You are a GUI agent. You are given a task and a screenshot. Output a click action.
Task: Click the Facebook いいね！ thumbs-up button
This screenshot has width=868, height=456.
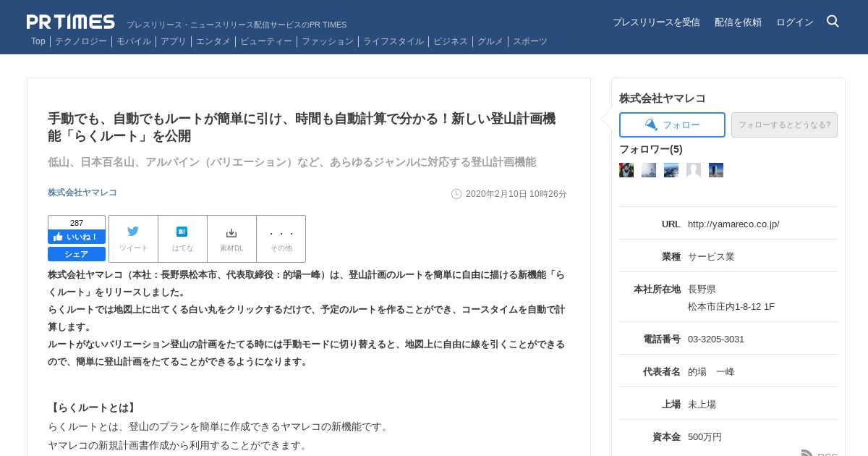pyautogui.click(x=77, y=237)
